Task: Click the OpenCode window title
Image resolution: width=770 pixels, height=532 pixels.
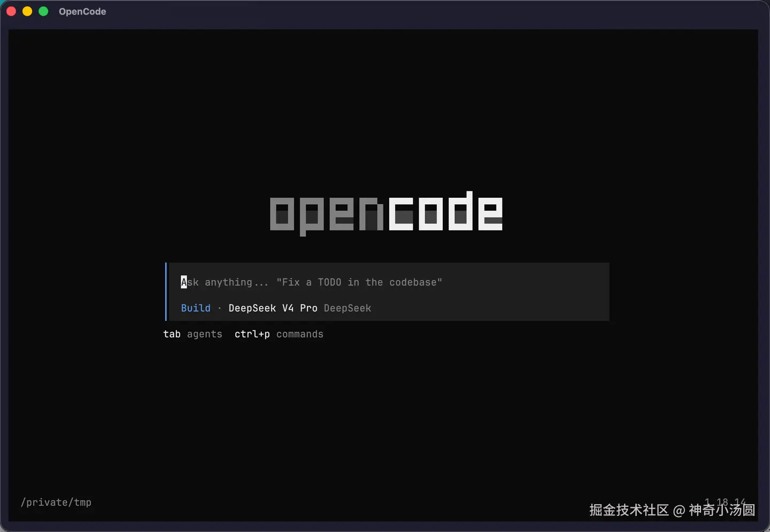Action: click(82, 11)
